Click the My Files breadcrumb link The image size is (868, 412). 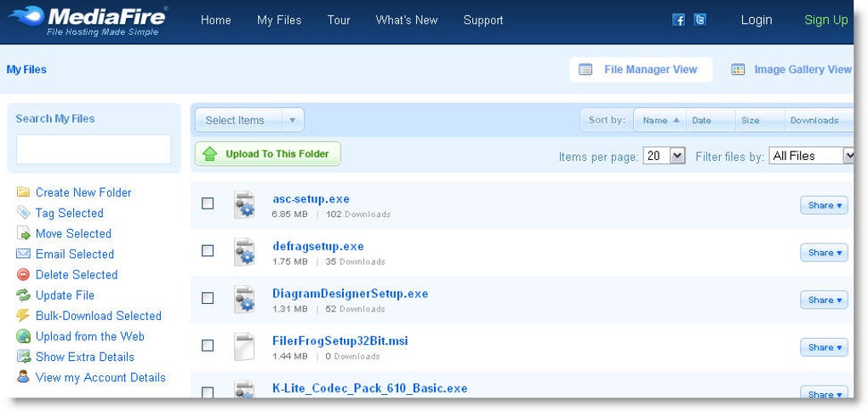pos(26,70)
